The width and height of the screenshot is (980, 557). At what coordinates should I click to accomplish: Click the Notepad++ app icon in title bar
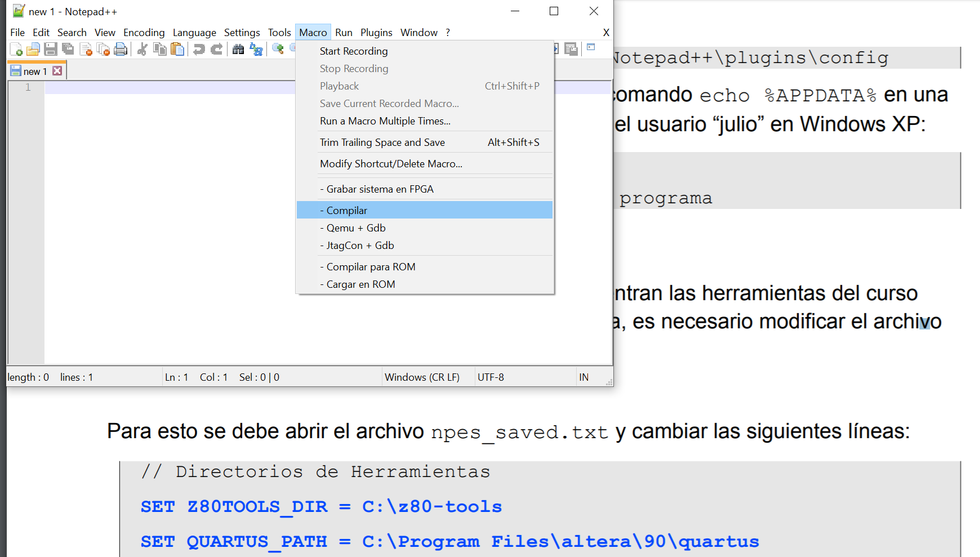(x=19, y=11)
